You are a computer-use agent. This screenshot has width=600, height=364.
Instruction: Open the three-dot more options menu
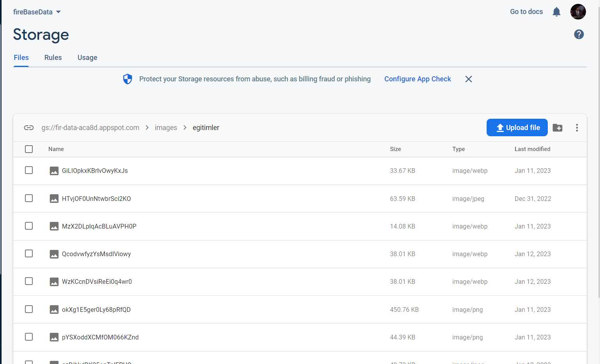point(577,128)
